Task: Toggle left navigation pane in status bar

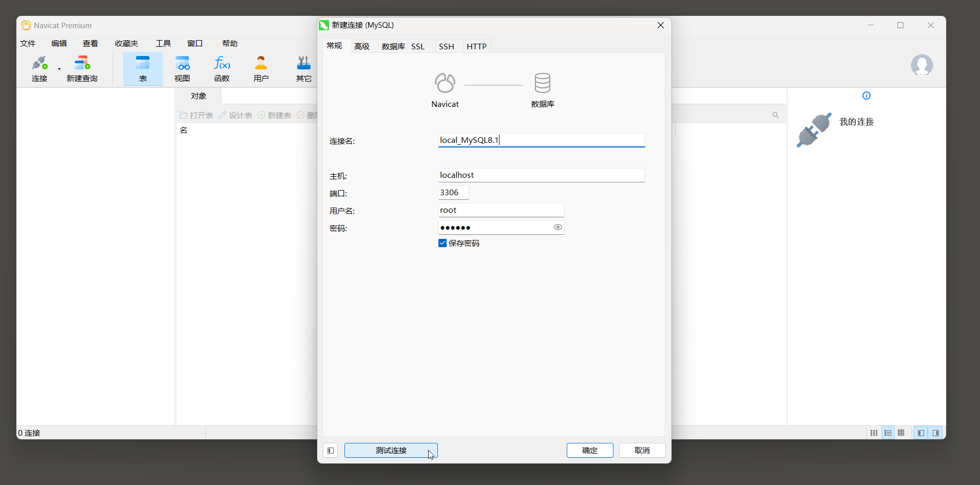Action: coord(921,433)
